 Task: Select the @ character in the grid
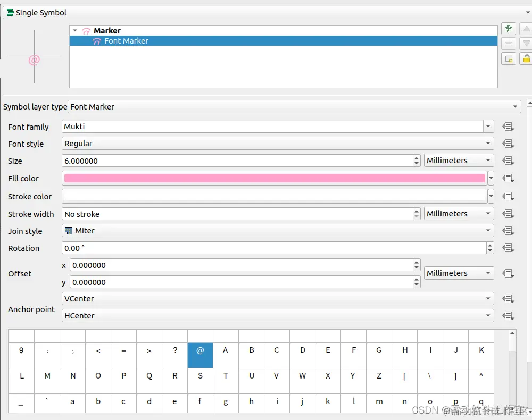(x=200, y=355)
